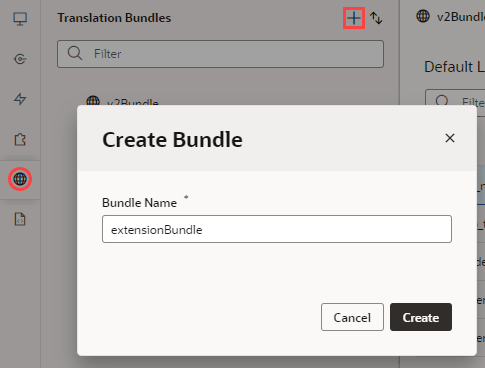485x368 pixels.
Task: Click the Translation Bundles Filter field
Action: [220, 54]
